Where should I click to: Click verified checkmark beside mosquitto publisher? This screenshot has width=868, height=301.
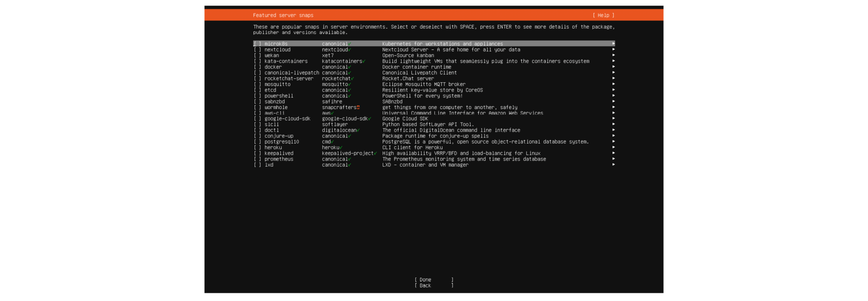click(349, 85)
